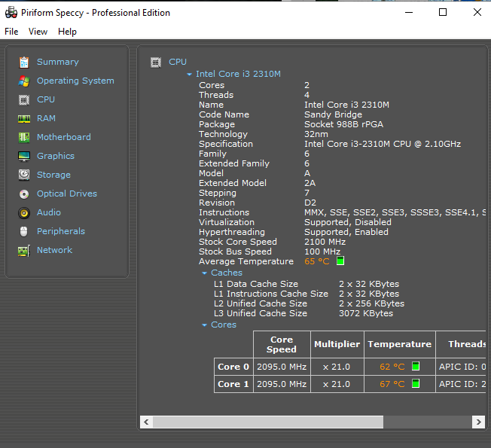Open the Help menu

(67, 32)
